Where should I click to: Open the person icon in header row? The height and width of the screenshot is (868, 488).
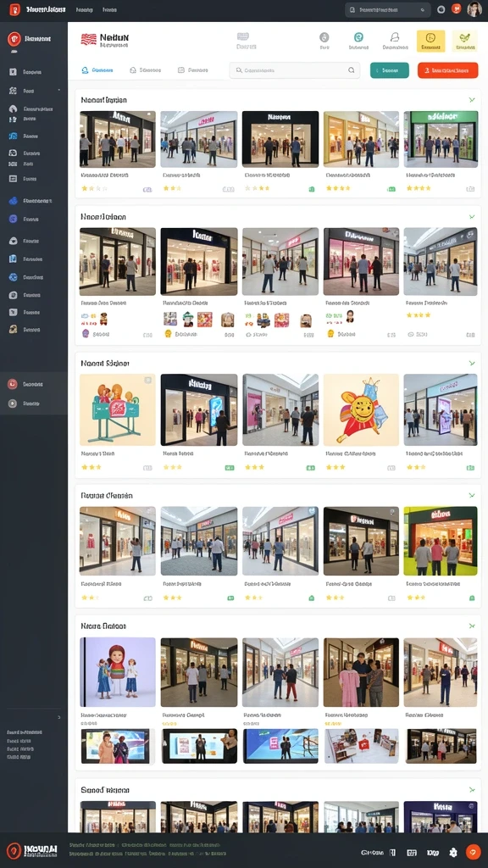[395, 37]
